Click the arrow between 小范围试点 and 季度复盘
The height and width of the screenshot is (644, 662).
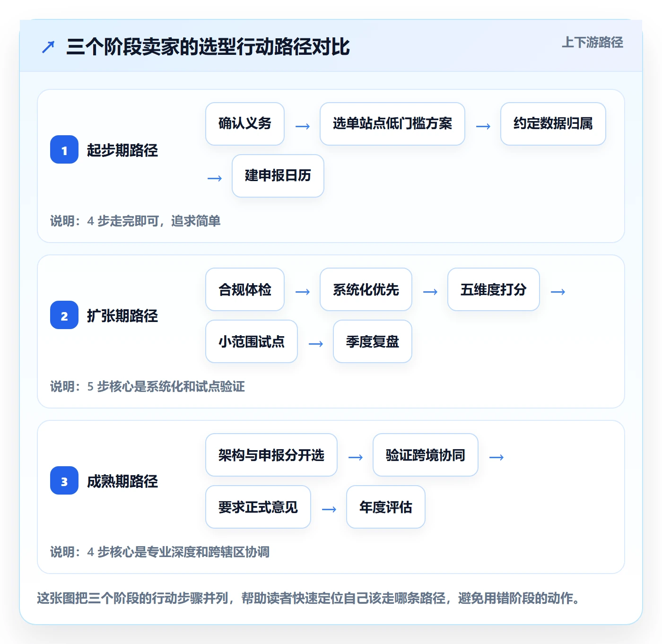point(316,344)
